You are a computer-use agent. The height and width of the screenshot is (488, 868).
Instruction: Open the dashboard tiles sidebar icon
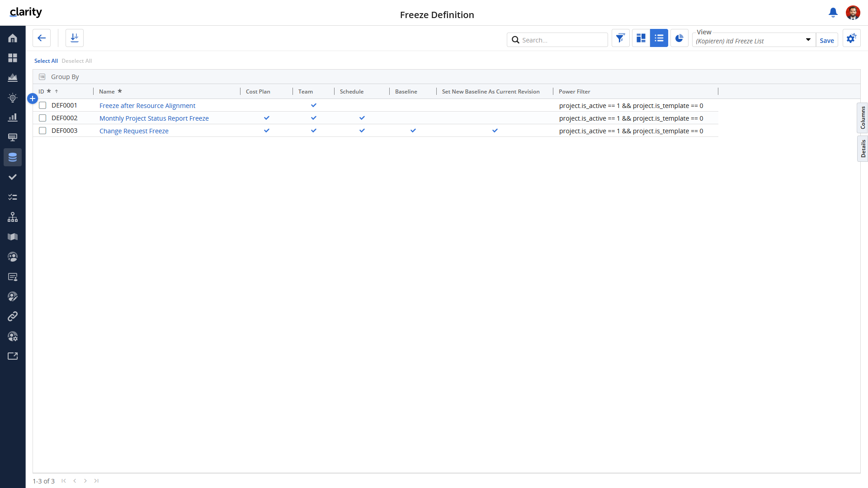(x=13, y=58)
